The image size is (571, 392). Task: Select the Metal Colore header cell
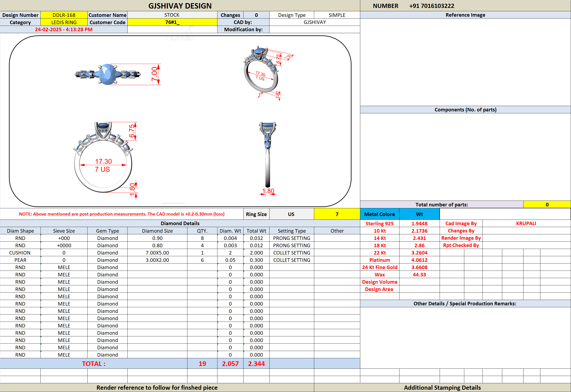point(380,214)
